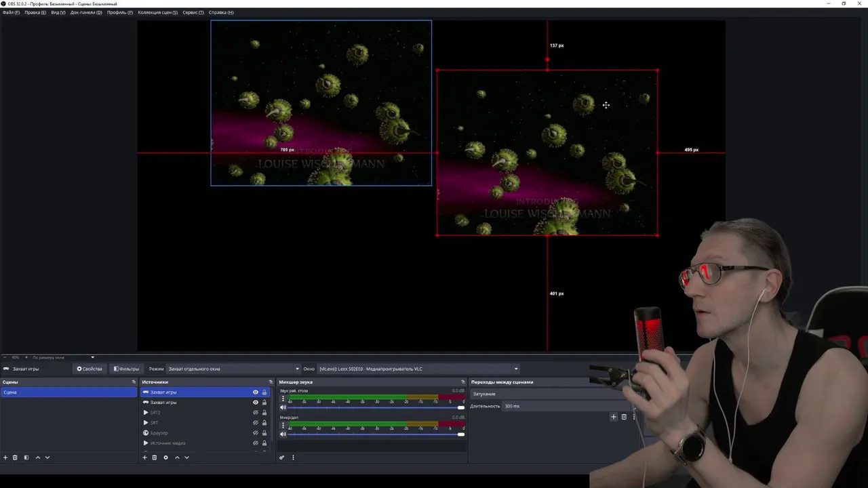Adjust the Звук раб. стола volume slider
This screenshot has width=868, height=488.
pyautogui.click(x=376, y=407)
